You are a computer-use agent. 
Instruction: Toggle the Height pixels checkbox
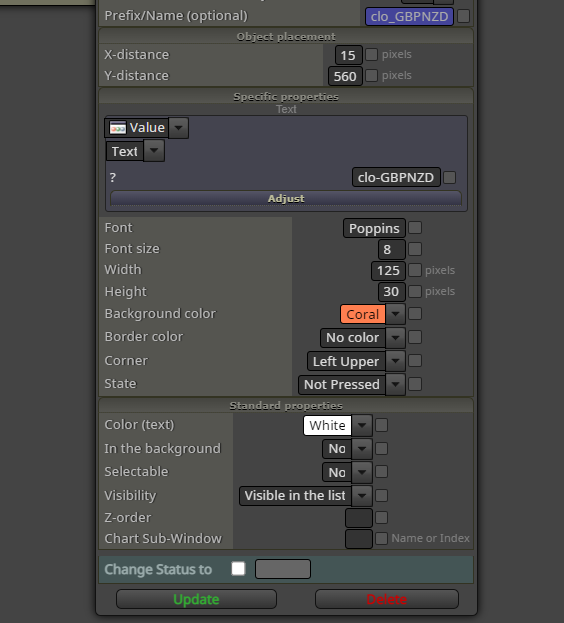click(x=415, y=291)
